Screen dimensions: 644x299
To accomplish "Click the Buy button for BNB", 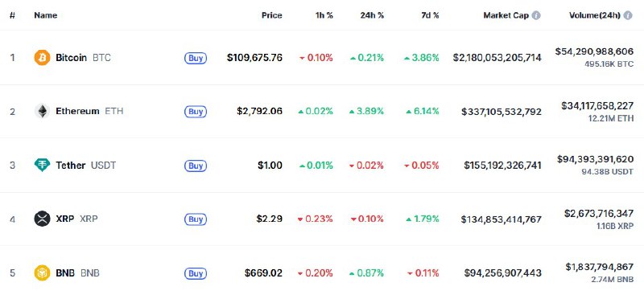I will (x=196, y=273).
